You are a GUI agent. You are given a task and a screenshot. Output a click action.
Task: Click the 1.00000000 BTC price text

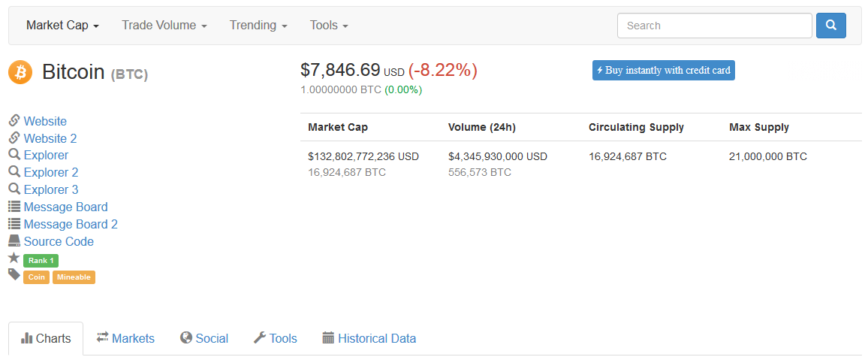[341, 89]
